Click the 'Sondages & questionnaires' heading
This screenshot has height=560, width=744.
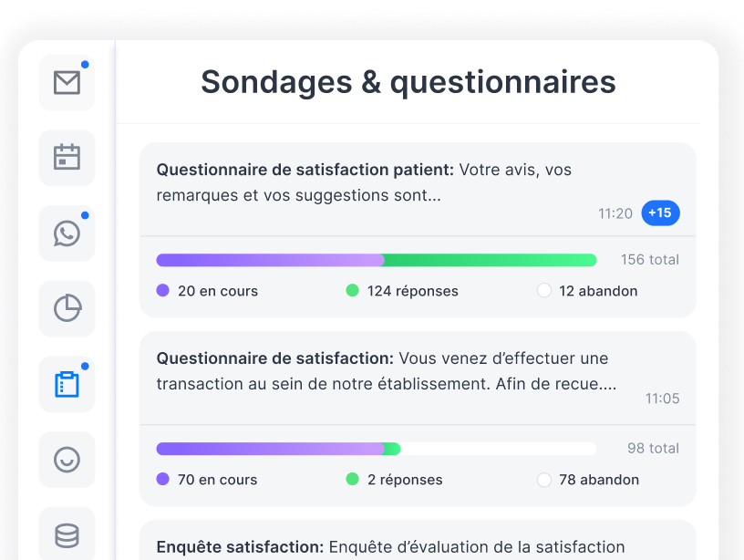[408, 82]
